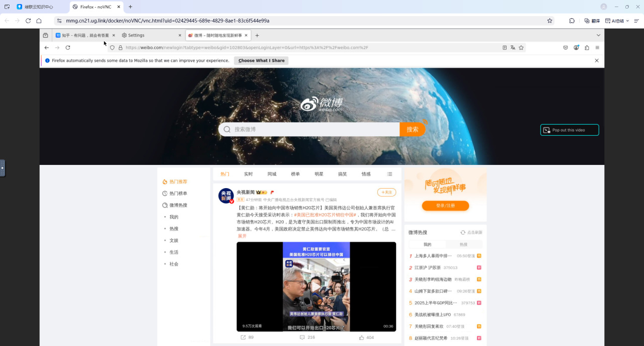Open Firefox View icon

pyautogui.click(x=45, y=35)
